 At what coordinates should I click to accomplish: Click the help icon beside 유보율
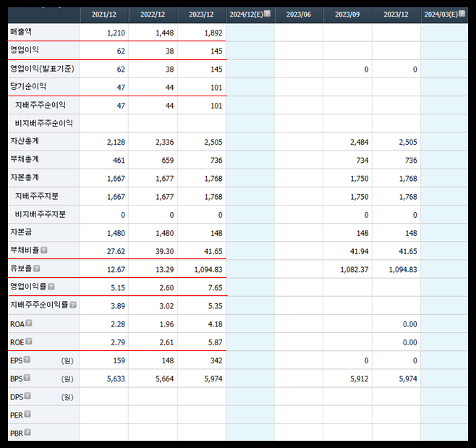pyautogui.click(x=36, y=269)
